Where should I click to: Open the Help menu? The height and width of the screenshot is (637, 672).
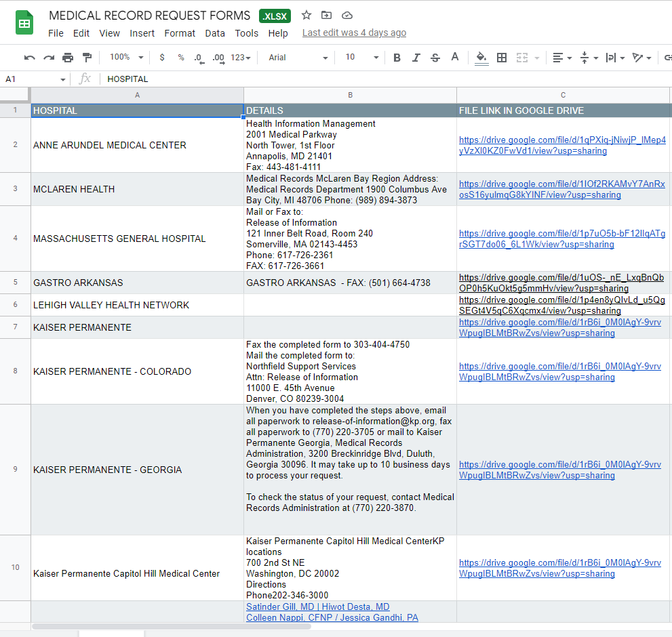coord(278,33)
